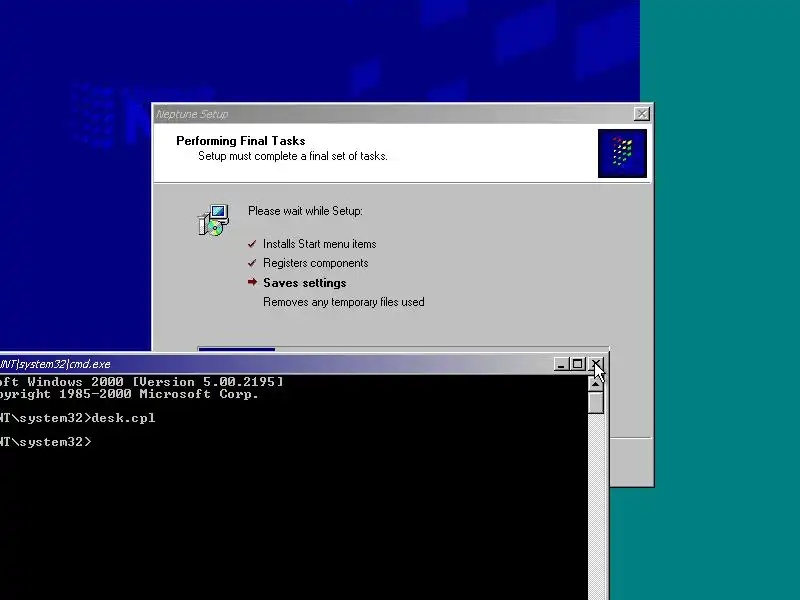Click the Windows 2000 version line in cmd
800x600 pixels.
click(141, 382)
